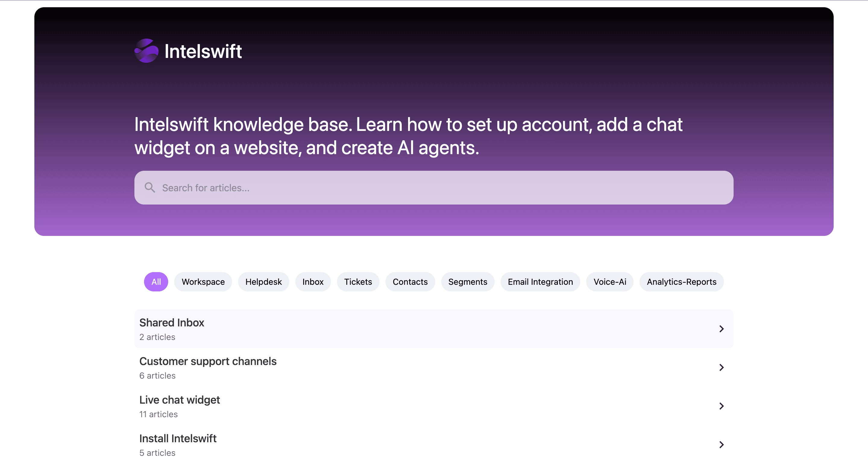868x470 pixels.
Task: Enable the Helpdesk filter
Action: pyautogui.click(x=263, y=281)
